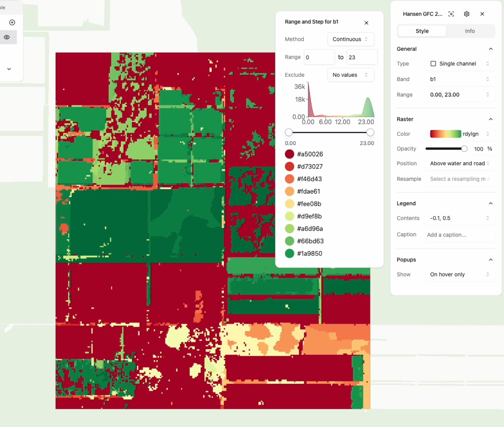This screenshot has width=504, height=427.
Task: Click the close X icon for Hansen GFC panel
Action: click(482, 14)
